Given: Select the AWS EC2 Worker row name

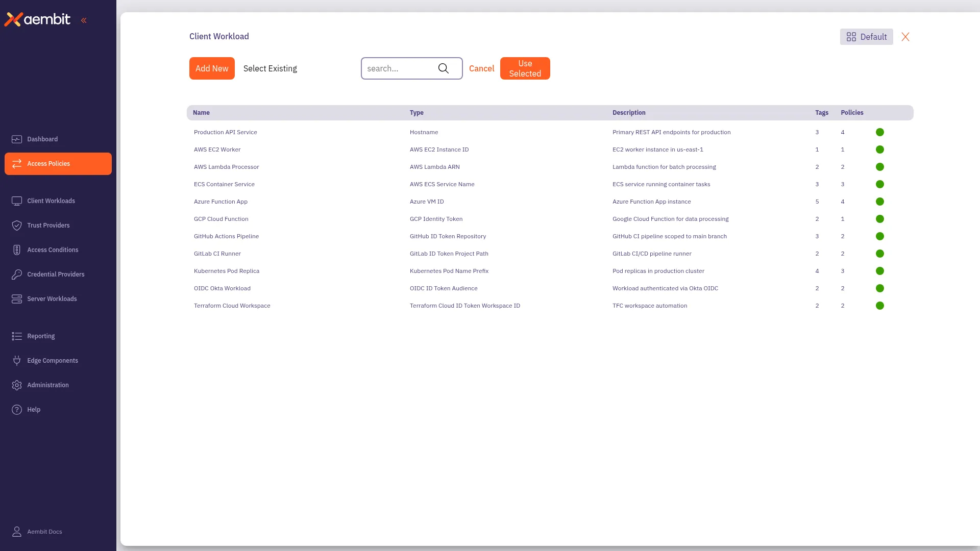Looking at the screenshot, I should point(217,149).
